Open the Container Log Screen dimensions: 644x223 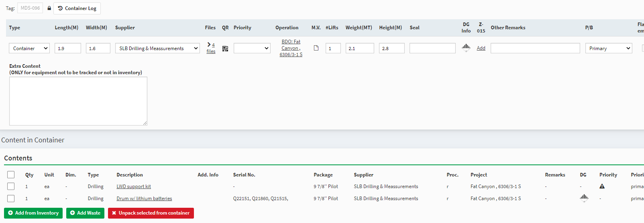click(x=77, y=8)
